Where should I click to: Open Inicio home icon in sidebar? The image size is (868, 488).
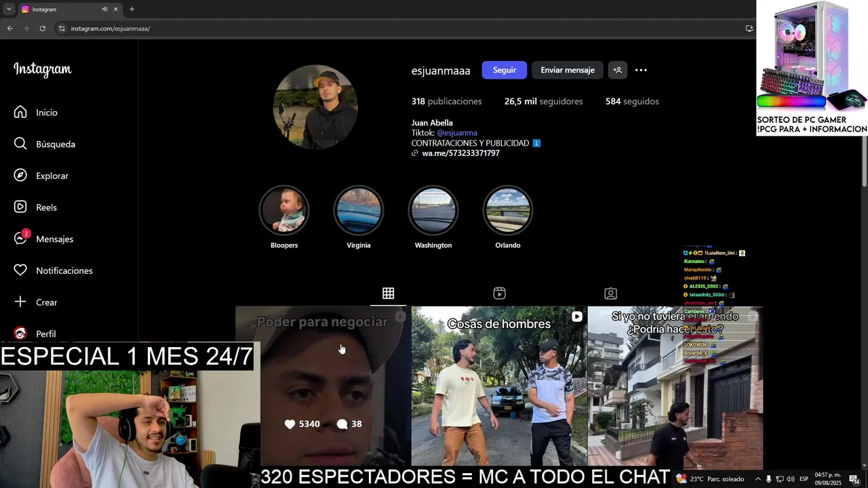tap(20, 113)
